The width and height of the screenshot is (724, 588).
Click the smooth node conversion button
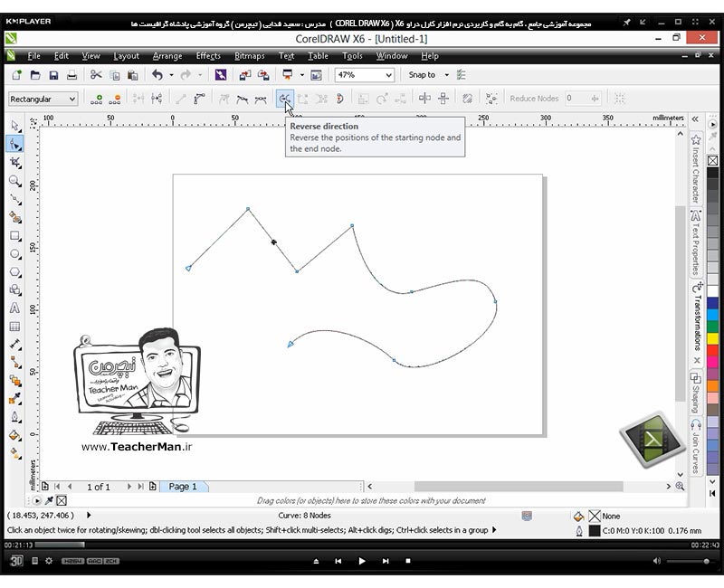(x=242, y=99)
